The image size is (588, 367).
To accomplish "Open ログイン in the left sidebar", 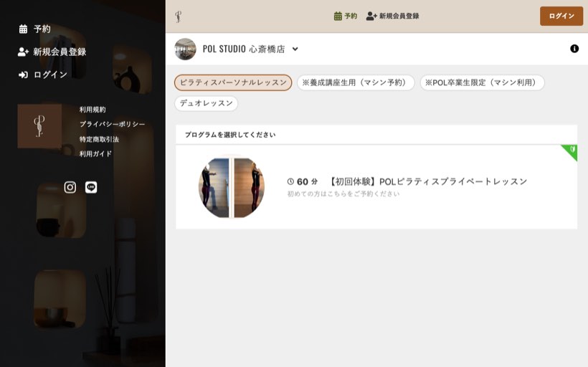I will pos(43,75).
